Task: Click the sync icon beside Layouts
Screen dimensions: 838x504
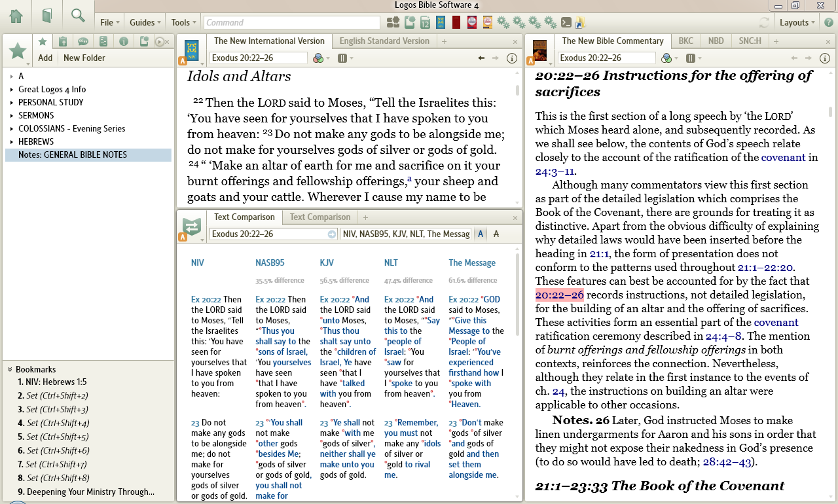Action: [x=764, y=22]
